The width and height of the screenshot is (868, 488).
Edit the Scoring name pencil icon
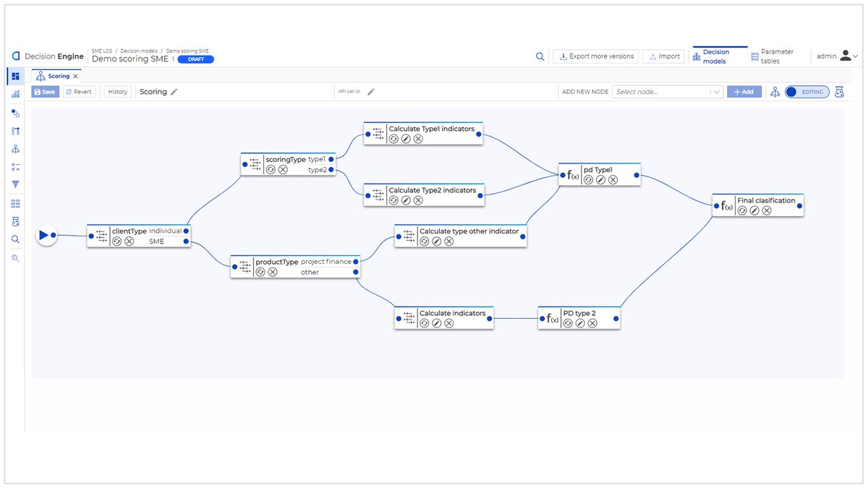pyautogui.click(x=174, y=92)
